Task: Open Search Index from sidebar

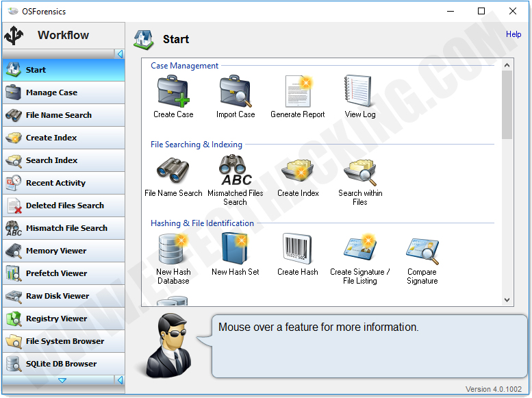Action: (x=64, y=160)
